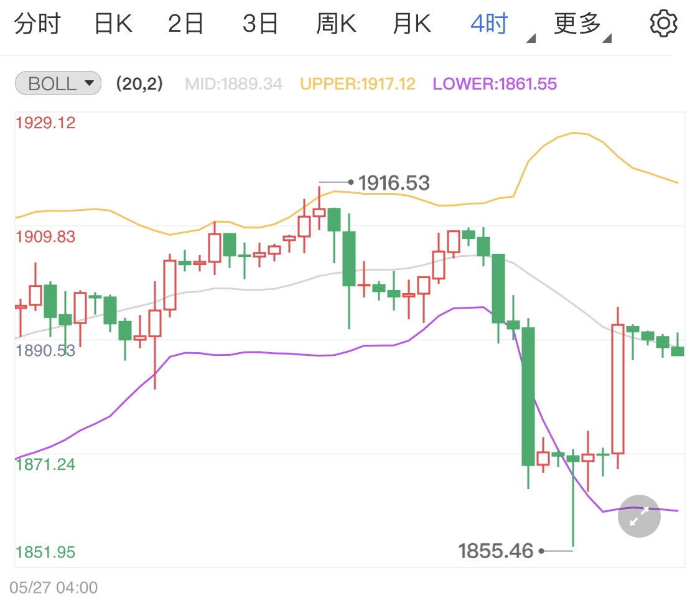Screen dimensions: 700x603
Task: Switch to 分时 tab
Action: tap(37, 24)
